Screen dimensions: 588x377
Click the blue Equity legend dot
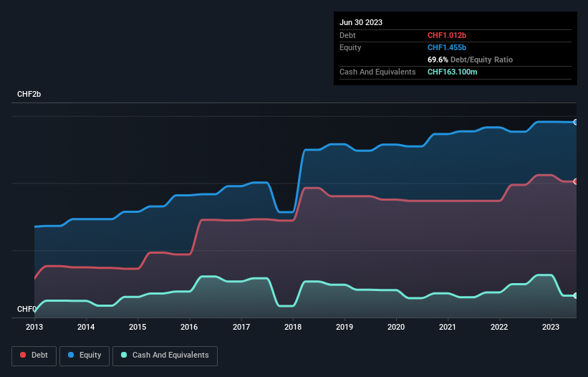pos(72,355)
